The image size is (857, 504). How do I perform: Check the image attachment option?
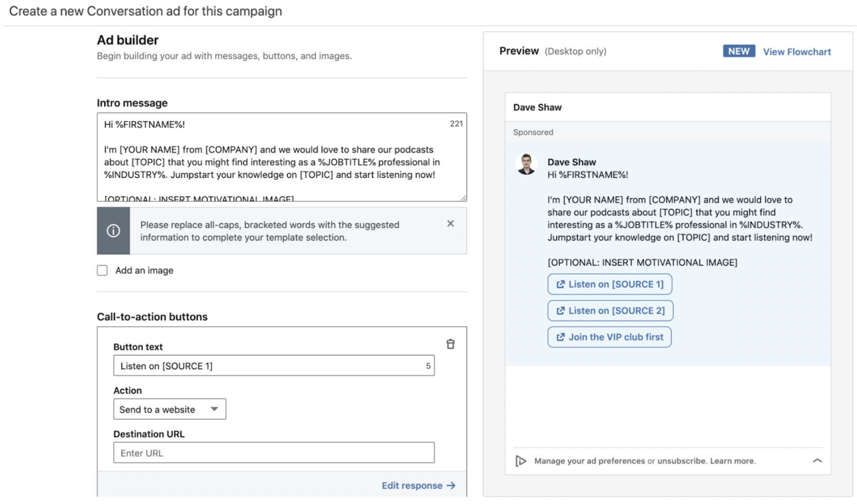point(102,270)
